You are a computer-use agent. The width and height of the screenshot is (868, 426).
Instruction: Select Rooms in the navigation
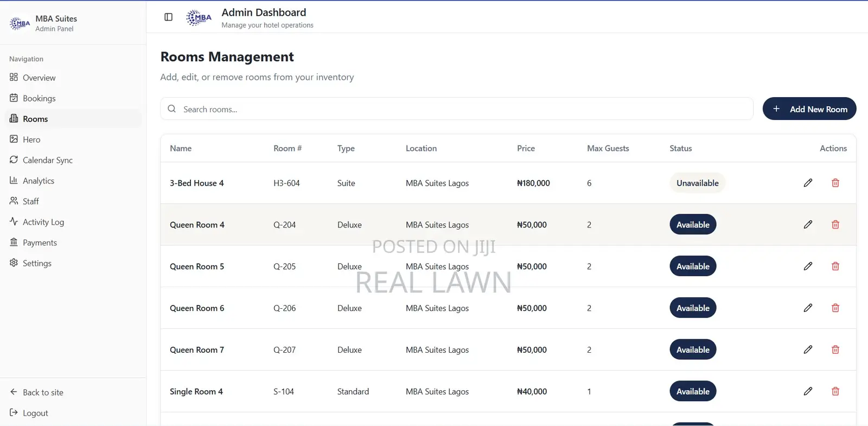(73, 119)
